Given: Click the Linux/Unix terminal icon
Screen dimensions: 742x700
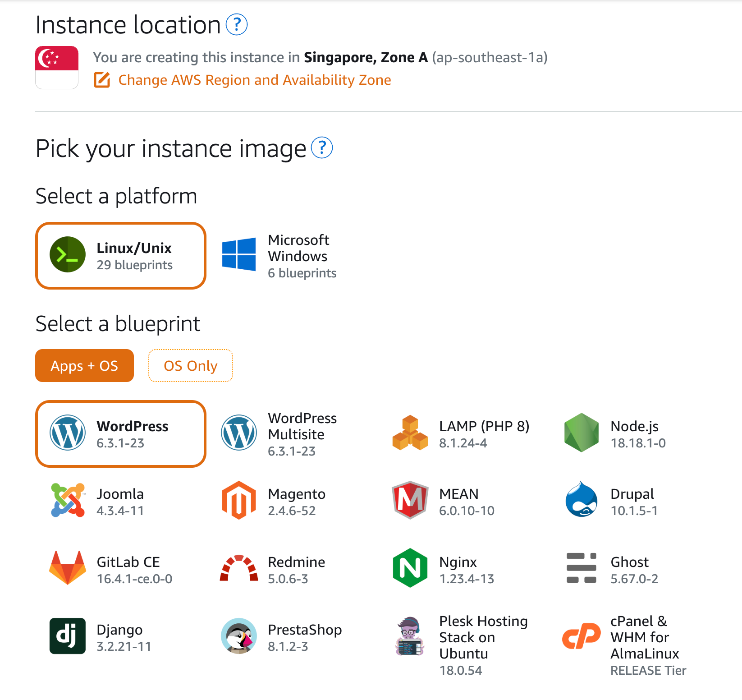Looking at the screenshot, I should click(68, 254).
